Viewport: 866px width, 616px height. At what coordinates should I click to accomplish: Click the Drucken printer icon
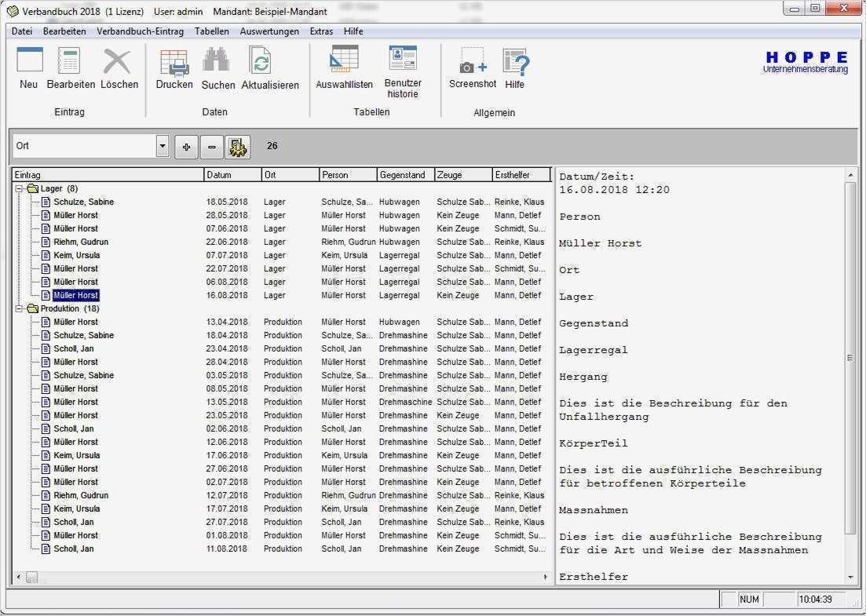pos(174,61)
